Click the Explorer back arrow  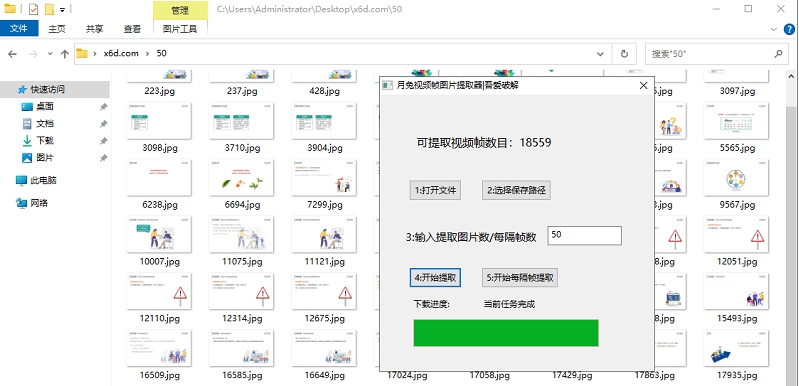pos(12,53)
